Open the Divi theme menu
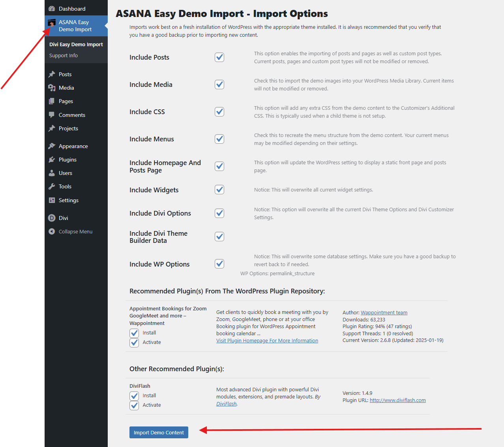This screenshot has width=504, height=447. pyautogui.click(x=76, y=218)
